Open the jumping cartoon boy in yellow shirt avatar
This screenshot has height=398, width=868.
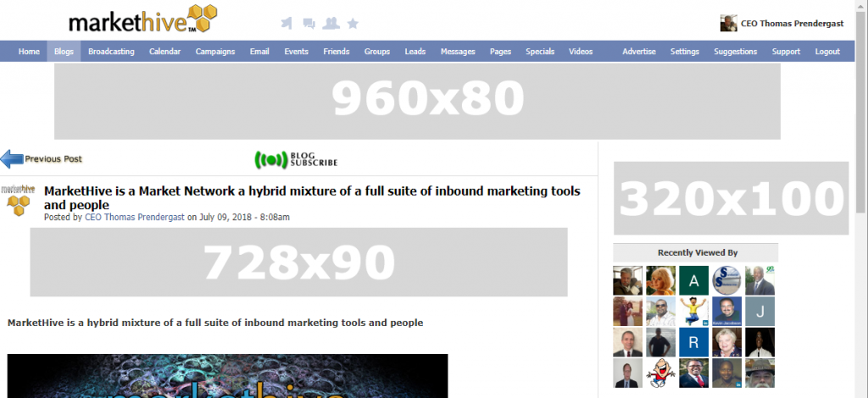(693, 312)
